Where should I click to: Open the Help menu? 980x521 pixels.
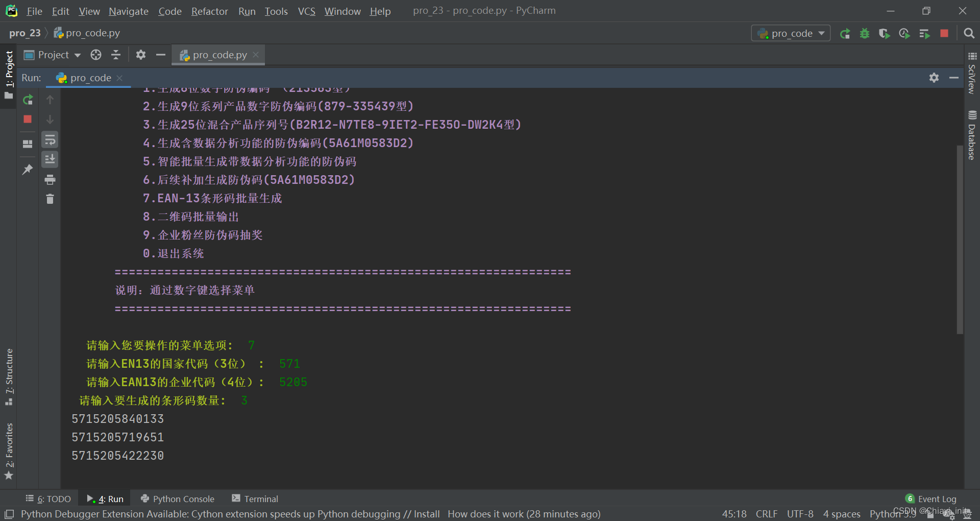pyautogui.click(x=380, y=11)
